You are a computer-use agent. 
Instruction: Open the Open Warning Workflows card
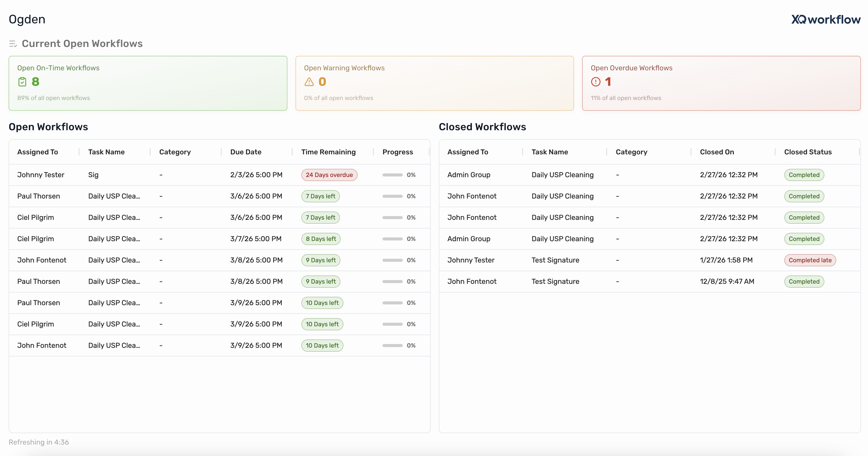pyautogui.click(x=435, y=83)
